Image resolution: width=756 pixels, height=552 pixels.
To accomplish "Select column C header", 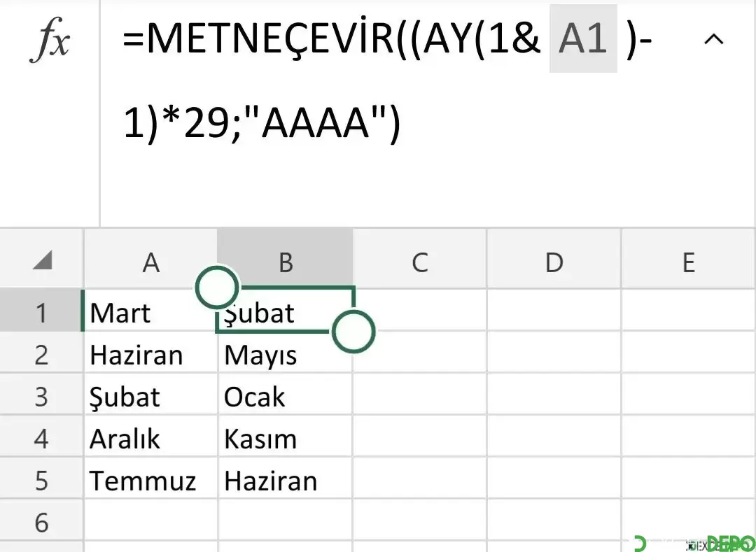I will 420,262.
